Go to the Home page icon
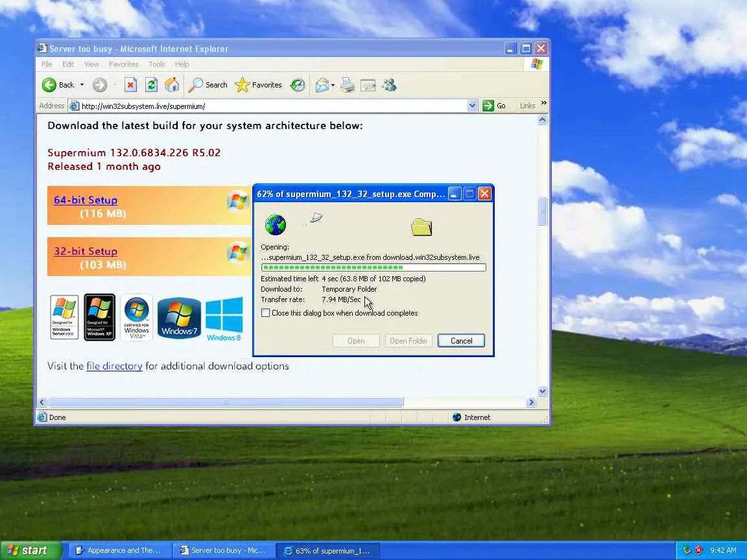The width and height of the screenshot is (747, 560). pyautogui.click(x=172, y=85)
